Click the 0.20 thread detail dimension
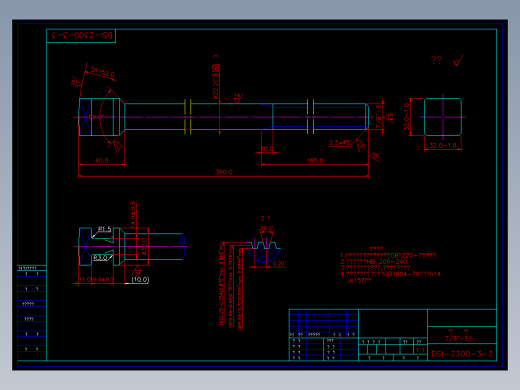 279,264
